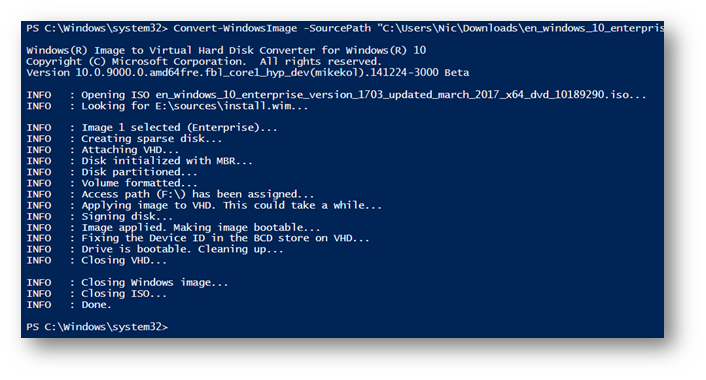Click the ISO source path string

point(521,28)
